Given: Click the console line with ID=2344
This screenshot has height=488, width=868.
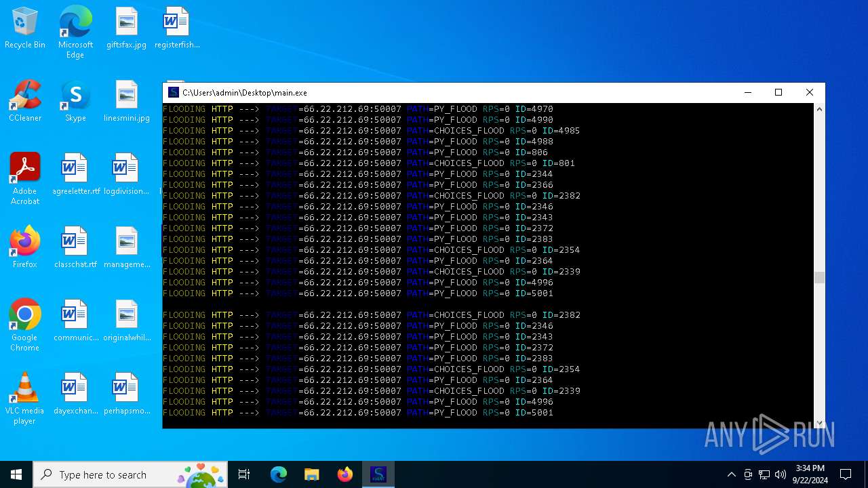Looking at the screenshot, I should coord(358,174).
